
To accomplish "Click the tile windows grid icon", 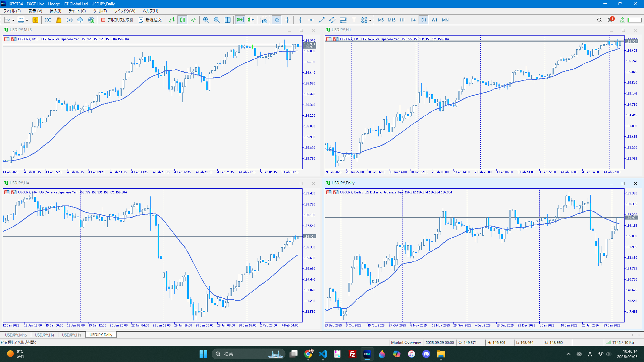I will 227,20.
